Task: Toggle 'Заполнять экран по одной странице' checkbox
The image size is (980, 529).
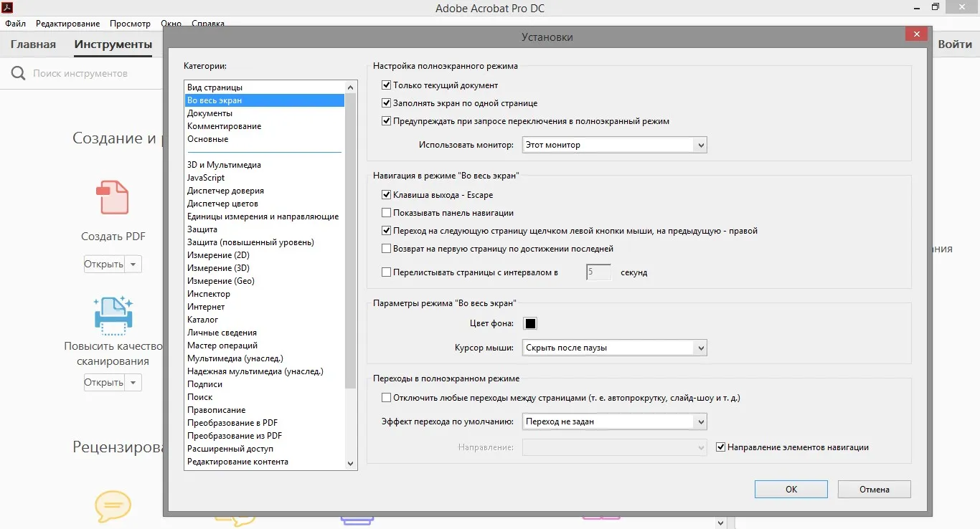Action: click(387, 103)
